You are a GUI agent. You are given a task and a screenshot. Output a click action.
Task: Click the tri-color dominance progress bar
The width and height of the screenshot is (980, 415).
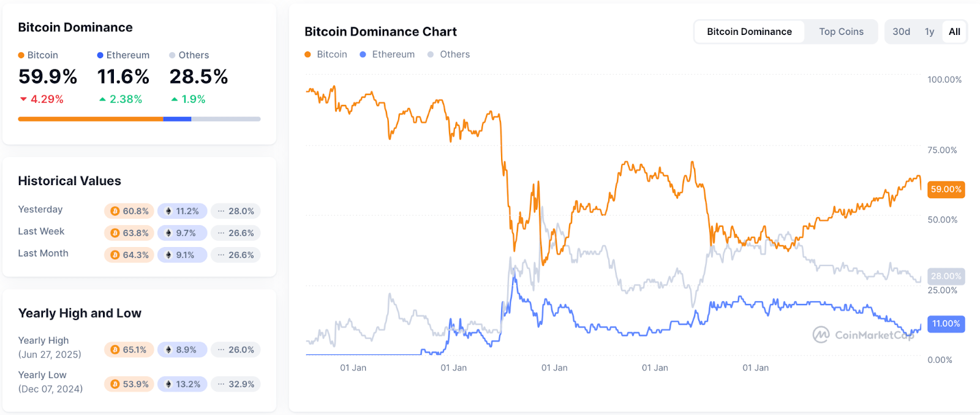point(138,119)
